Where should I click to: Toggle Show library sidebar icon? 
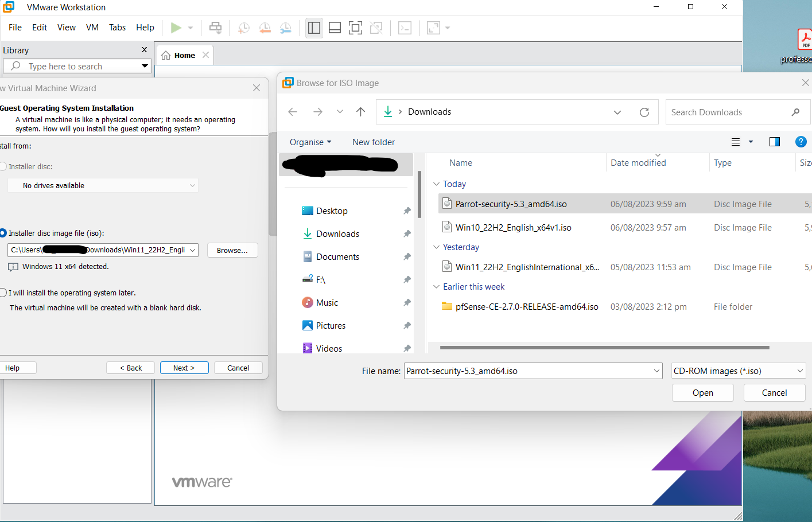click(314, 28)
